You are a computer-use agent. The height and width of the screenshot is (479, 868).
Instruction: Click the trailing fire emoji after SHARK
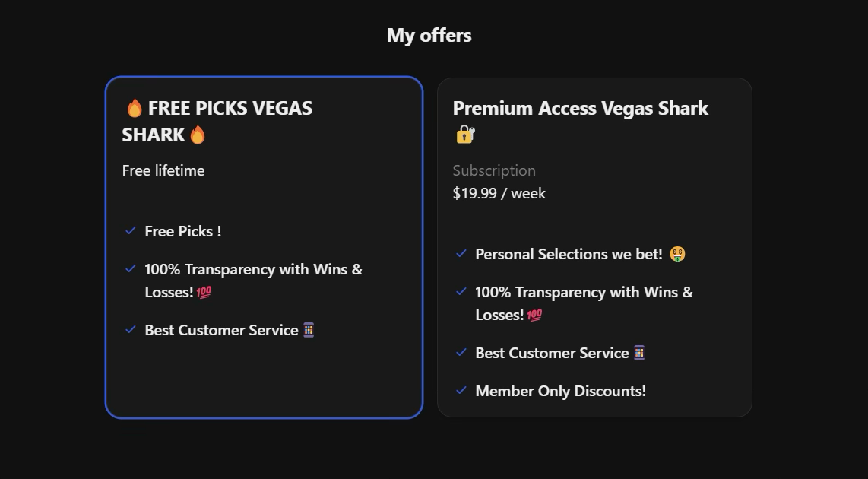click(196, 134)
